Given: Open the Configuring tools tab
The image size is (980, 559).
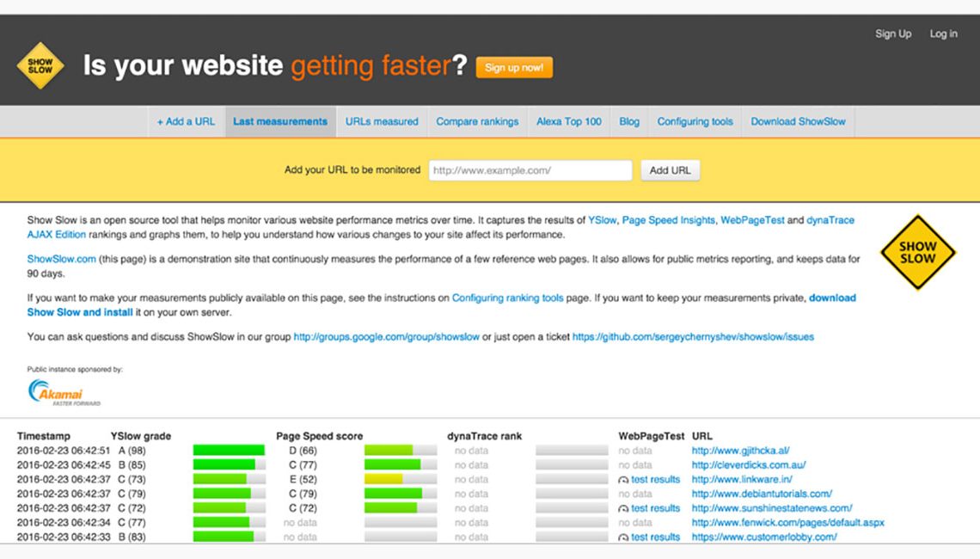Looking at the screenshot, I should pos(695,121).
